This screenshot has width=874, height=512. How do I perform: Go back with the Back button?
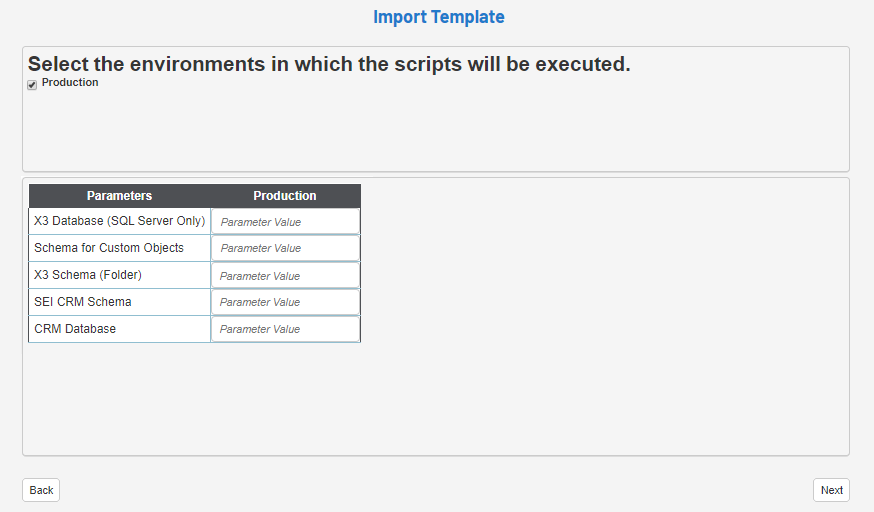[41, 490]
